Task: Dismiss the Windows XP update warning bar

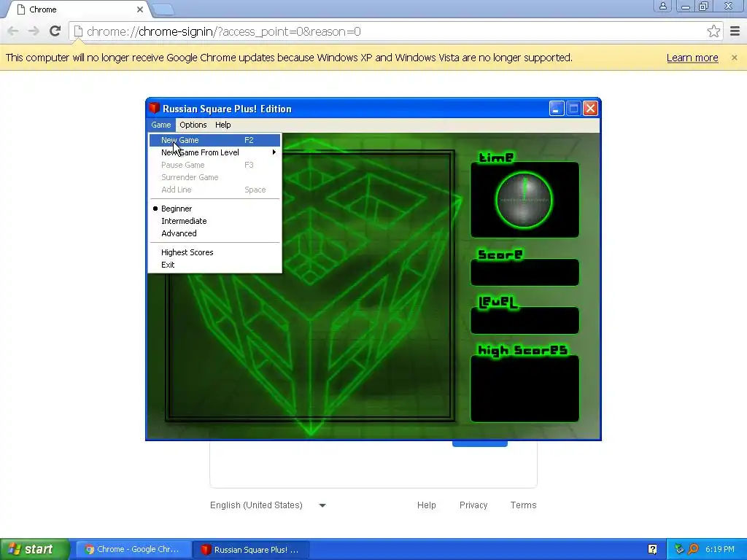Action: pyautogui.click(x=734, y=58)
